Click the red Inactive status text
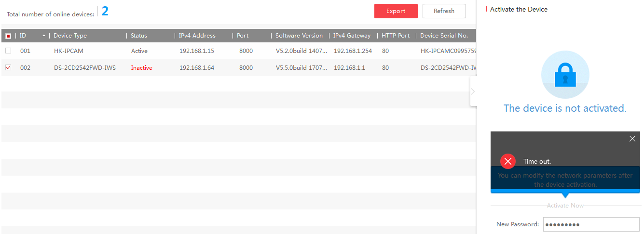The width and height of the screenshot is (644, 234). tap(141, 68)
